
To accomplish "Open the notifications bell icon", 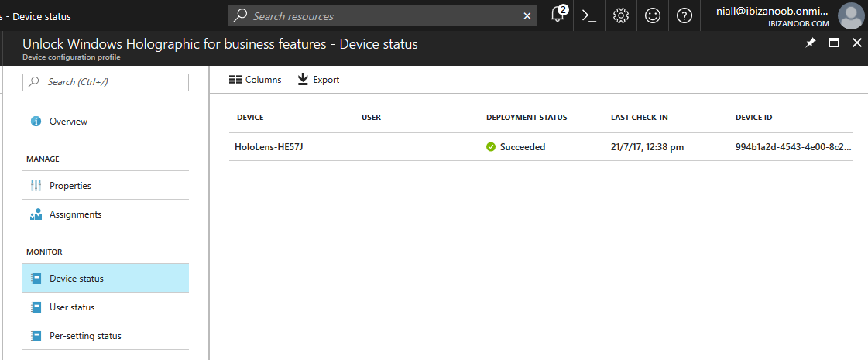I will 558,15.
